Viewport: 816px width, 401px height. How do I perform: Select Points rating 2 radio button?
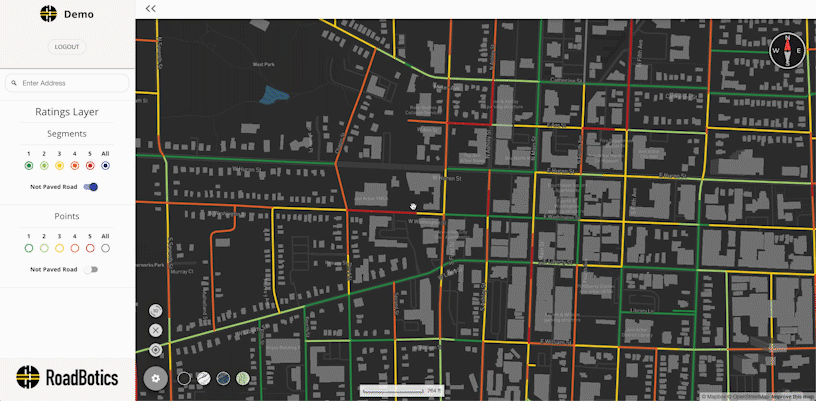pos(44,248)
